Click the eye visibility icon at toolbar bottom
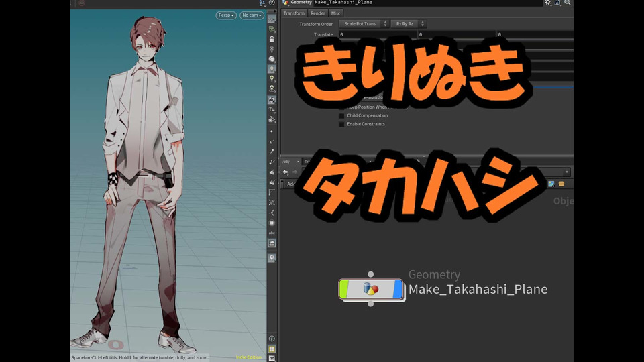The height and width of the screenshot is (362, 644). (272, 358)
